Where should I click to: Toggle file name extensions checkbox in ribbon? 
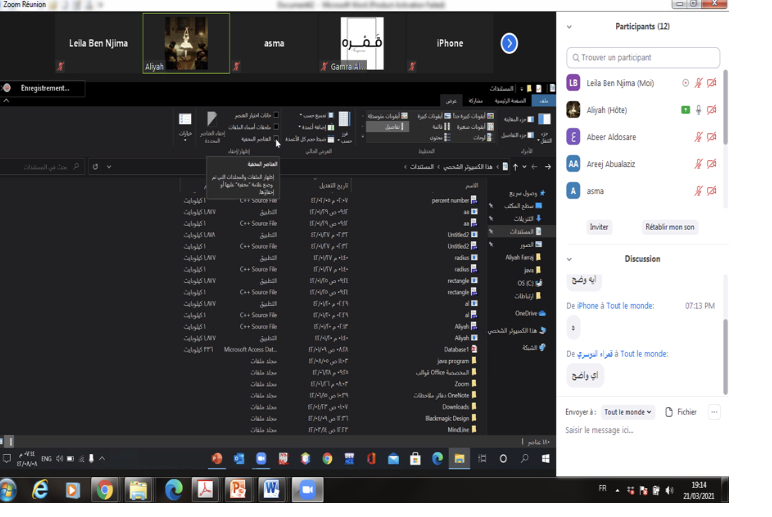(277, 127)
